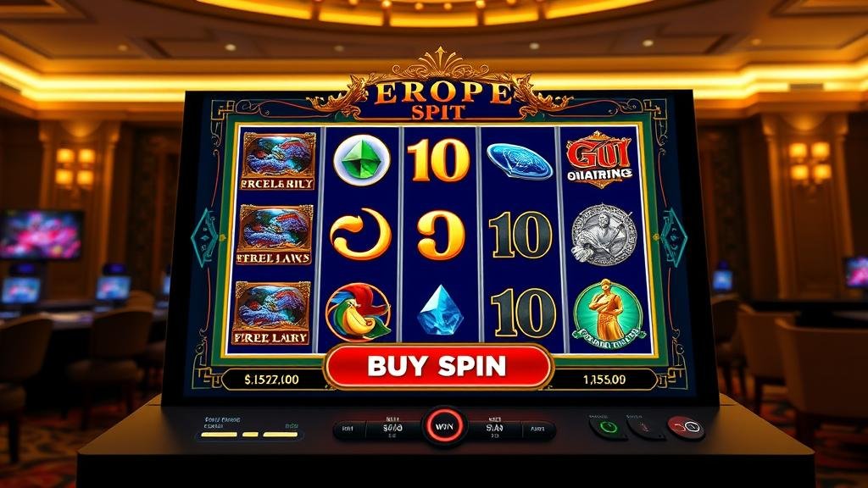Toggle the green power button
The height and width of the screenshot is (488, 868).
607,428
